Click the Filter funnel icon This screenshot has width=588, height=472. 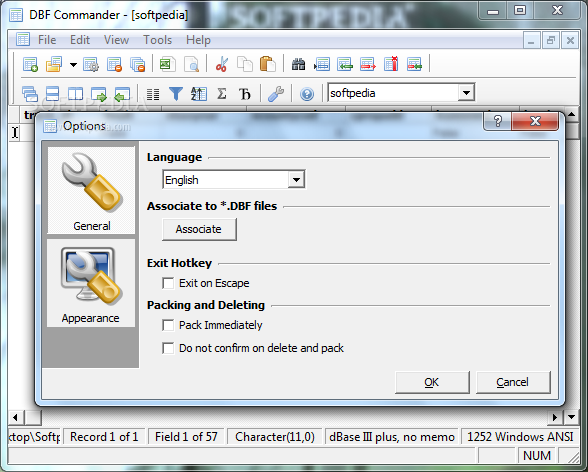[x=176, y=94]
